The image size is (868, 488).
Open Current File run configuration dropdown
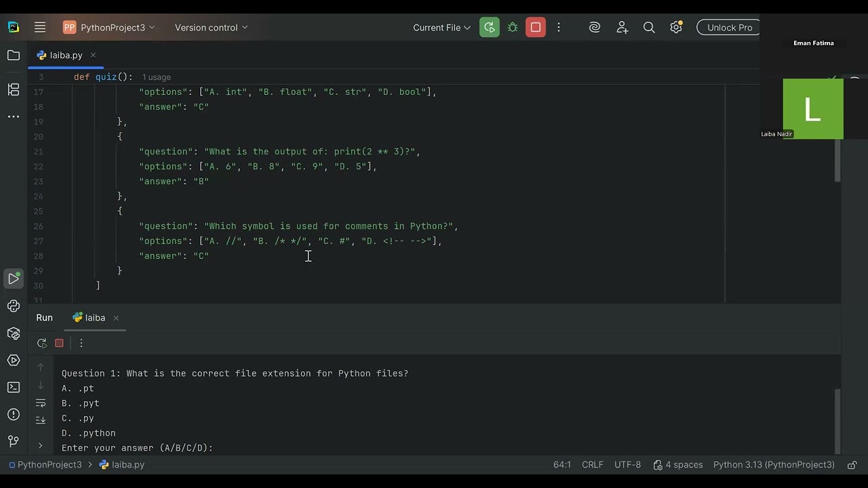[x=441, y=28]
